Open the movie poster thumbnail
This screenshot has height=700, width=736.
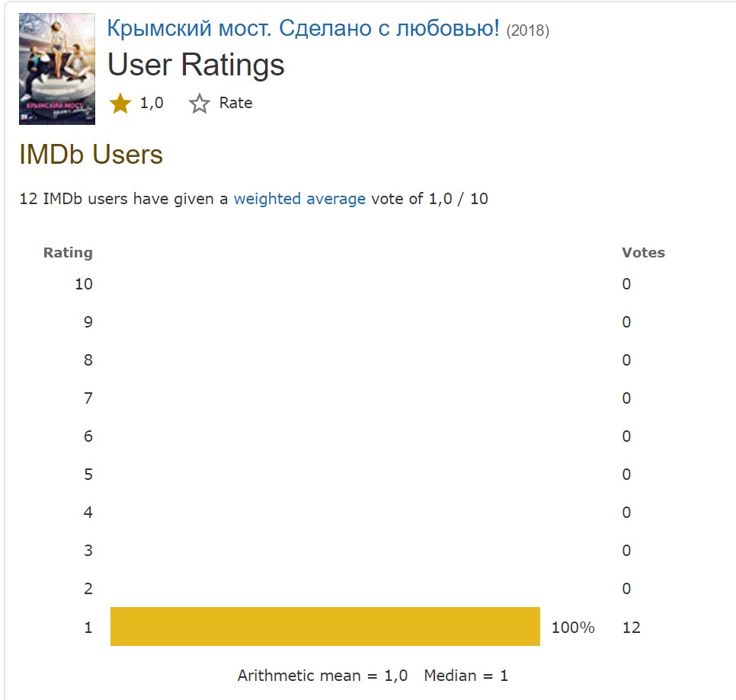click(56, 69)
